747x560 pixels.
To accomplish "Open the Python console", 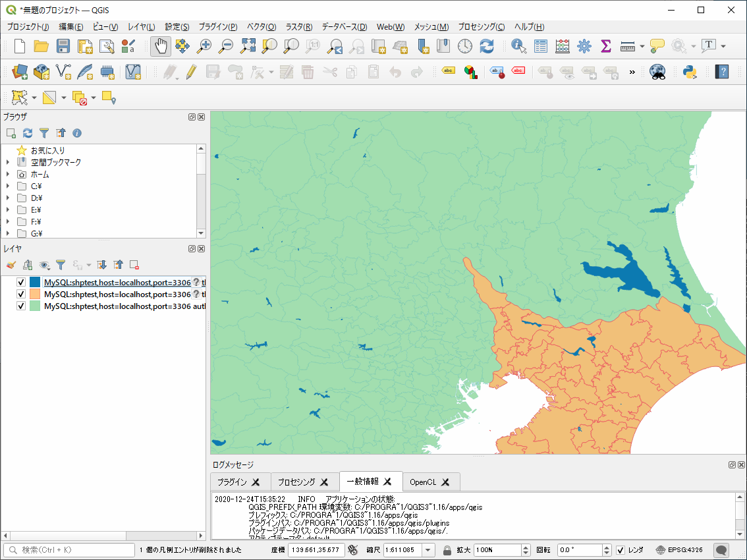I will 690,72.
